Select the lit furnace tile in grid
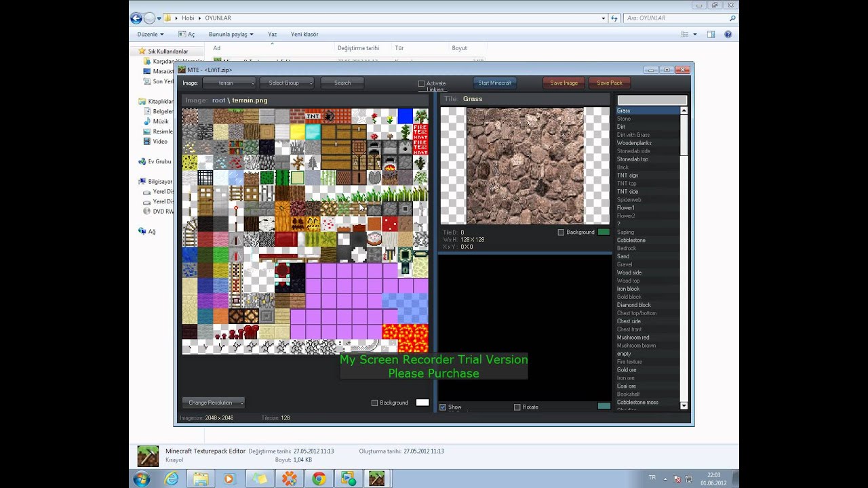 (x=390, y=162)
